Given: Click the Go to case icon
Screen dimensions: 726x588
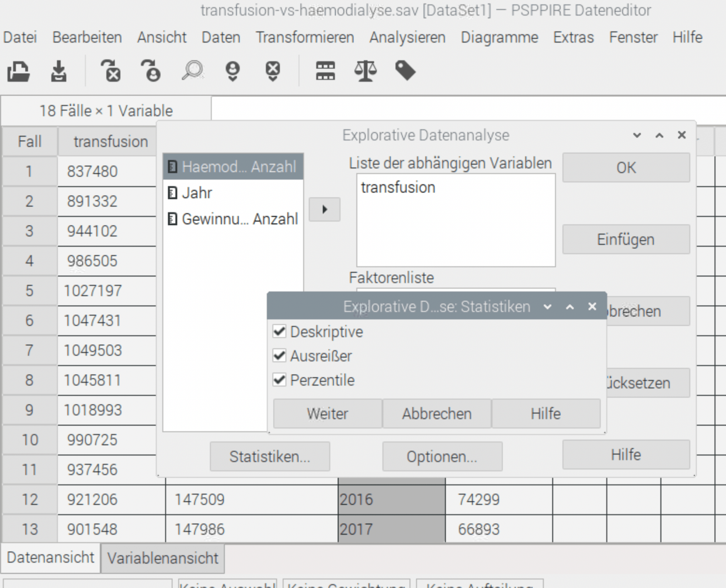Looking at the screenshot, I should pos(151,71).
